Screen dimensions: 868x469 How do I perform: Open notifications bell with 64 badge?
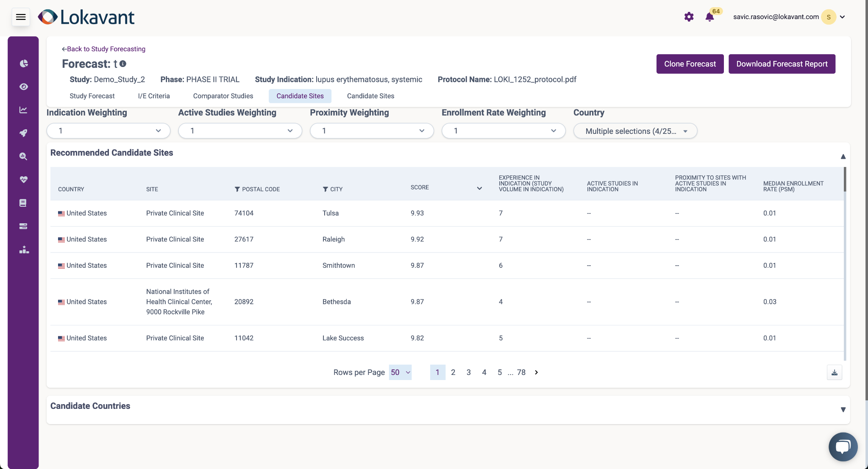tap(709, 17)
